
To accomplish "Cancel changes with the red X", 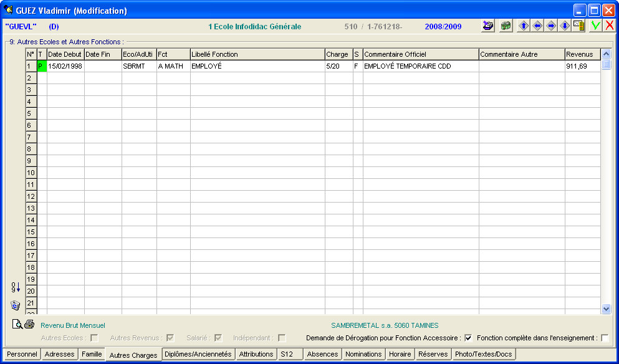I will click(x=610, y=26).
